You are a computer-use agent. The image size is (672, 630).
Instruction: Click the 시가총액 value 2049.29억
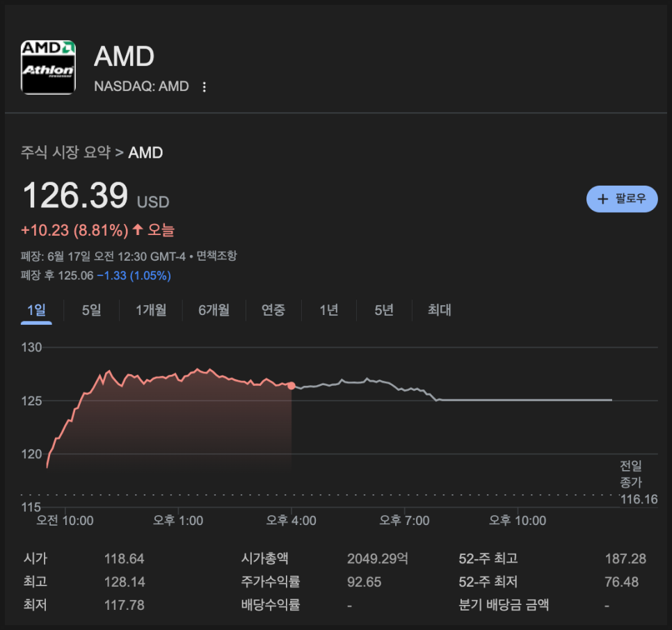coord(378,558)
